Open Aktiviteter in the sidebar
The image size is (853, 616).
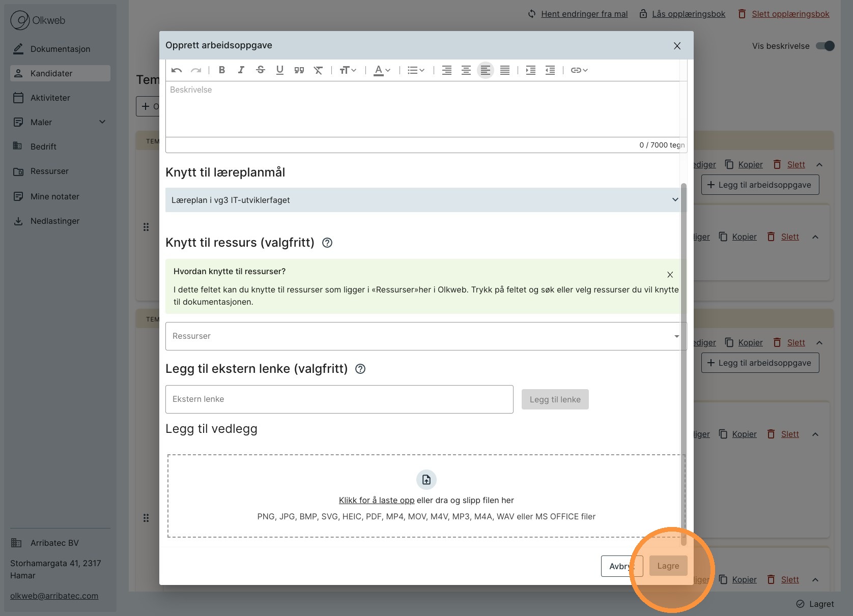pos(50,98)
